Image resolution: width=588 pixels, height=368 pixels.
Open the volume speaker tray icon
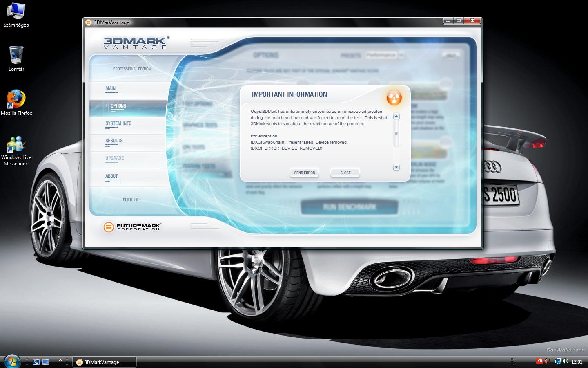566,361
